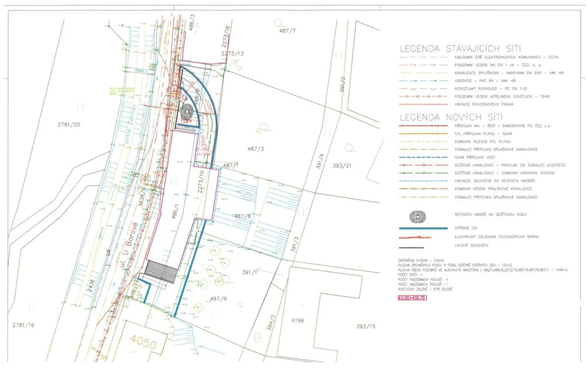Select parcel label 393/21
The width and height of the screenshot is (588, 376).
[342, 165]
